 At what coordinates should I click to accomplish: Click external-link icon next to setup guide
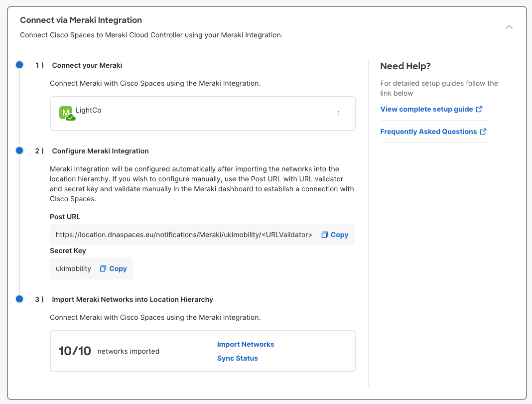point(479,109)
